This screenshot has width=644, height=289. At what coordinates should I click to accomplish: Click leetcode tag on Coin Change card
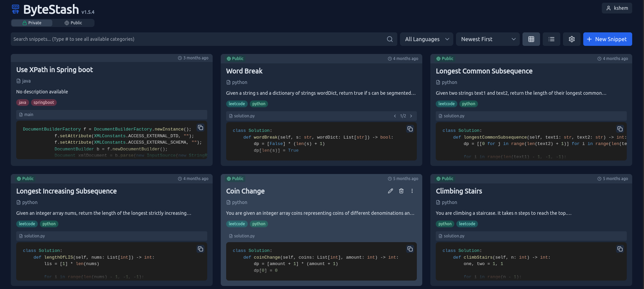tap(237, 224)
